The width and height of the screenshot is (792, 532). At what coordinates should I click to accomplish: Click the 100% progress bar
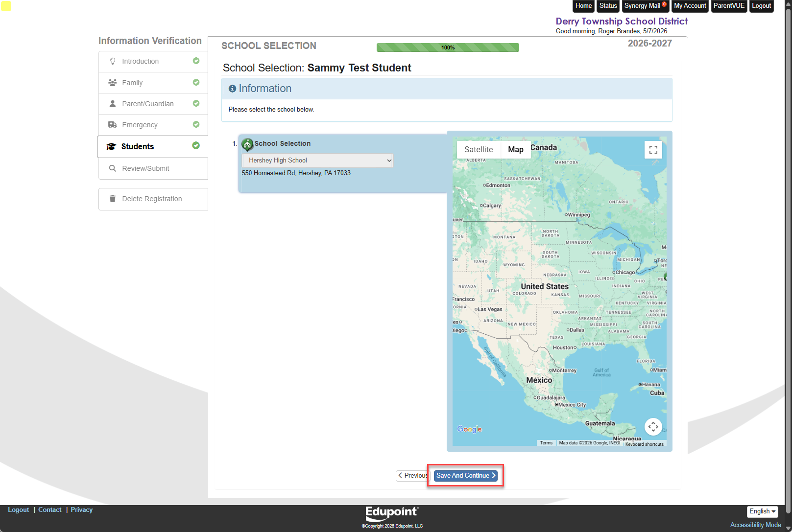[x=448, y=47]
